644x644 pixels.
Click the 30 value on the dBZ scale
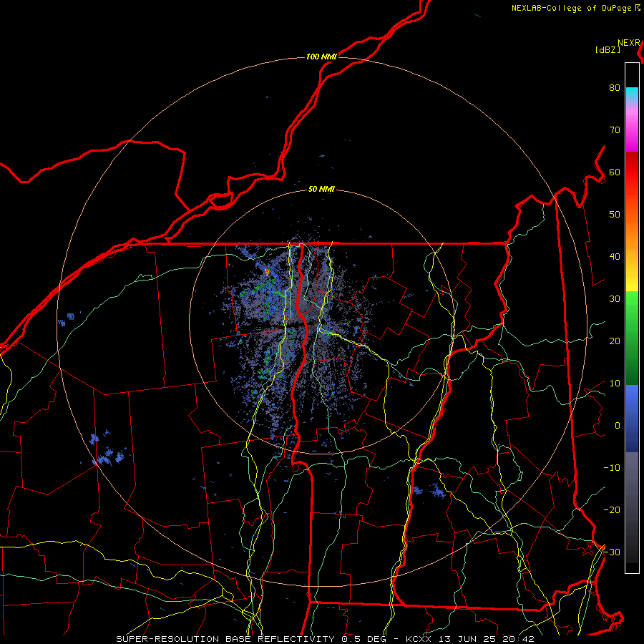click(x=615, y=299)
